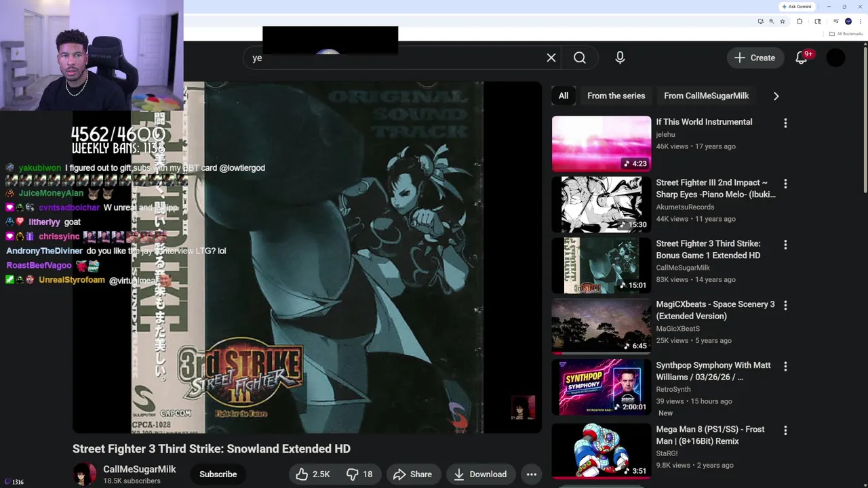The height and width of the screenshot is (488, 868).
Task: Open the StaRG! channel link
Action: (667, 453)
